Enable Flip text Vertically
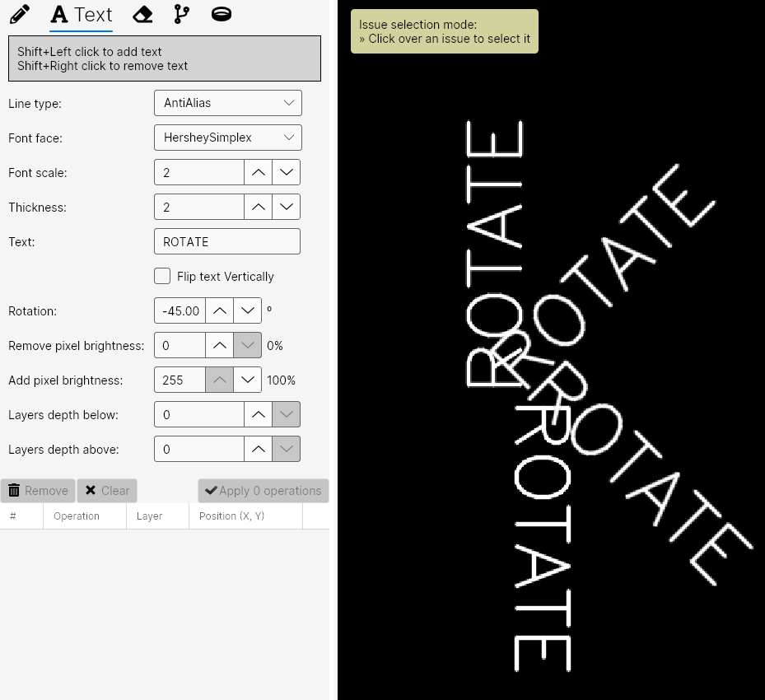The image size is (765, 700). coord(162,276)
